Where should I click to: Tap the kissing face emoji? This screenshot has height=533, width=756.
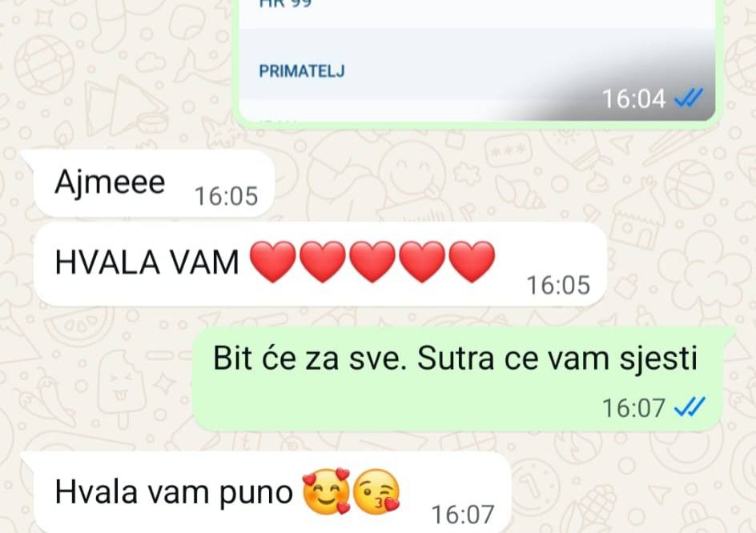click(x=376, y=491)
